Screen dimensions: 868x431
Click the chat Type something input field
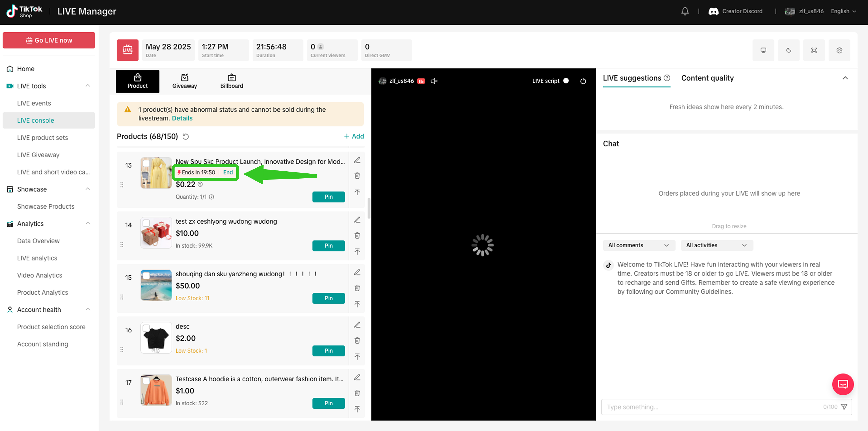tap(711, 407)
